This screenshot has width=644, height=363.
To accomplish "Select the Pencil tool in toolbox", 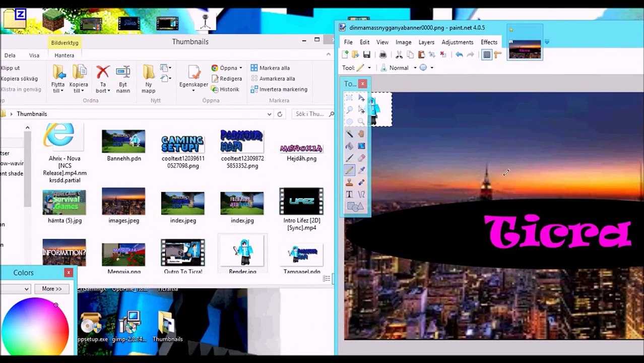I will coord(349,170).
